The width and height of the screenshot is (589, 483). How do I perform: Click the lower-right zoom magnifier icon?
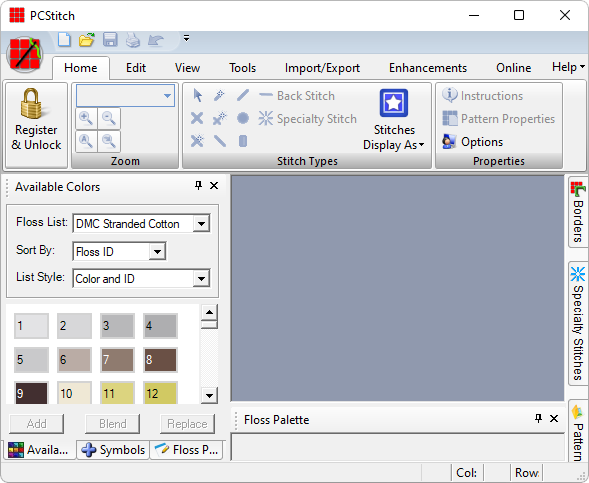(x=109, y=141)
